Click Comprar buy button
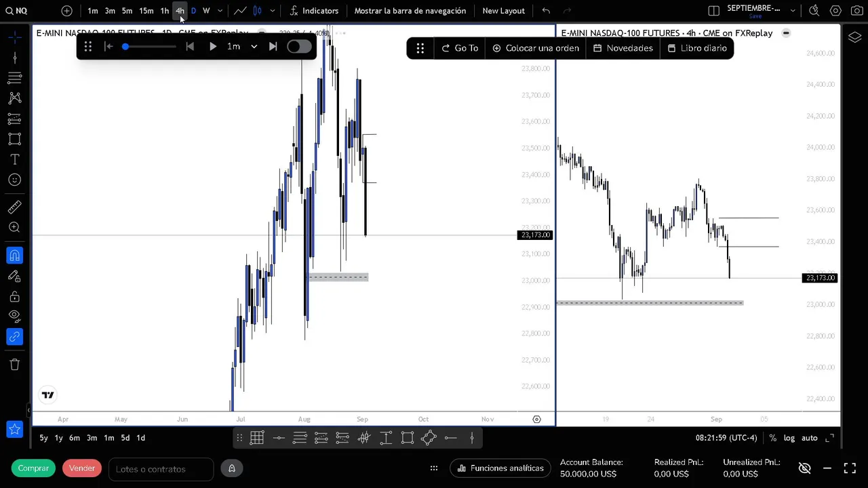This screenshot has height=488, width=868. click(x=33, y=468)
